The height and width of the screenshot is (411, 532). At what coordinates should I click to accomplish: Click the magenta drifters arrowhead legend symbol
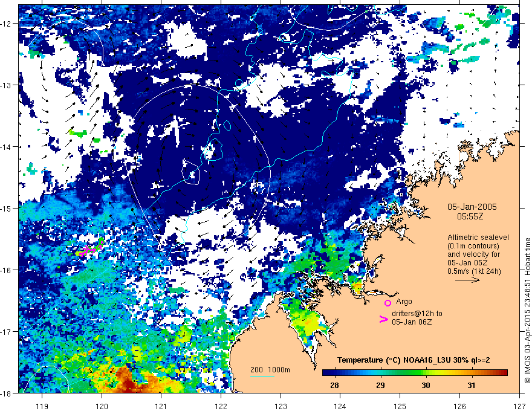click(383, 319)
